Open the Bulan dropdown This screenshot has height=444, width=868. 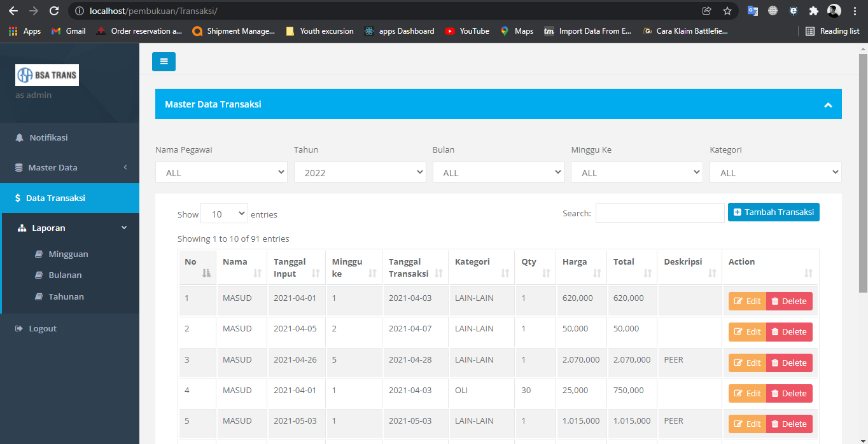pyautogui.click(x=498, y=172)
